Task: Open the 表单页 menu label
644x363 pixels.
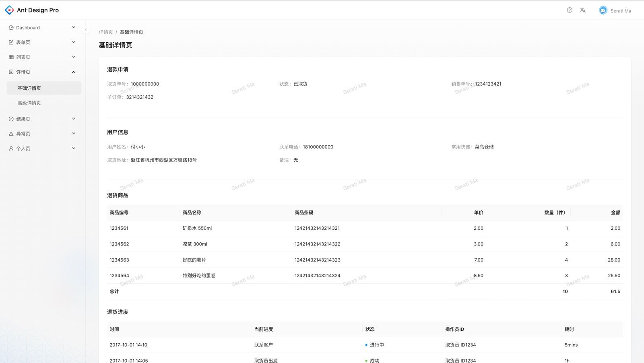Action: pyautogui.click(x=23, y=42)
